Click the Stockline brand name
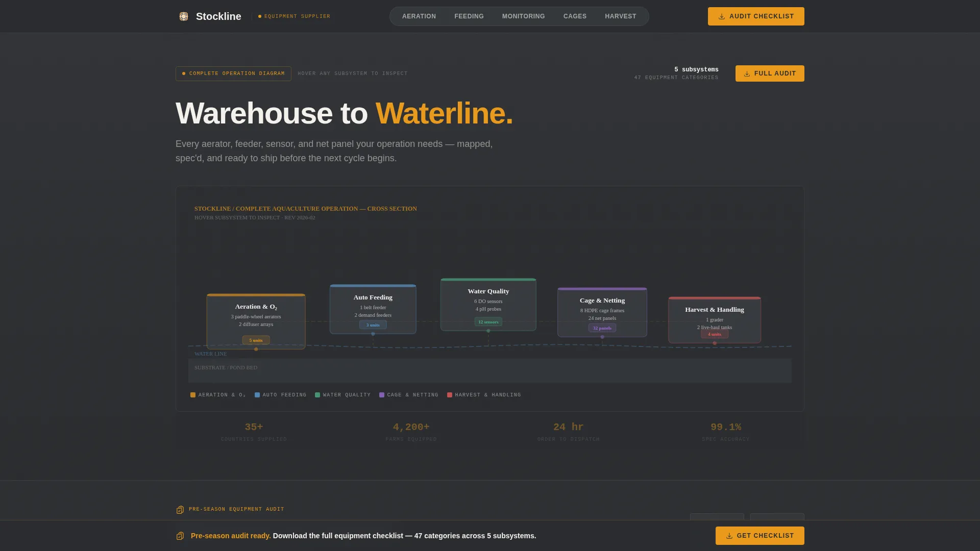980x551 pixels. click(218, 16)
